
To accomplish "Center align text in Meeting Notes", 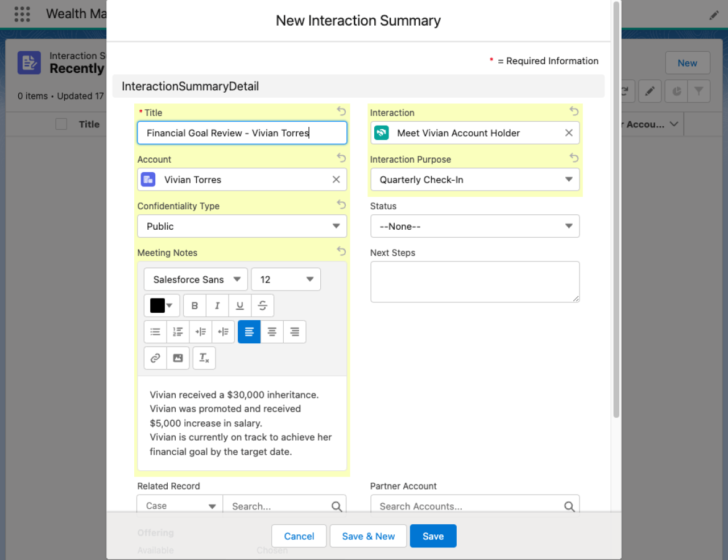I will click(x=272, y=332).
